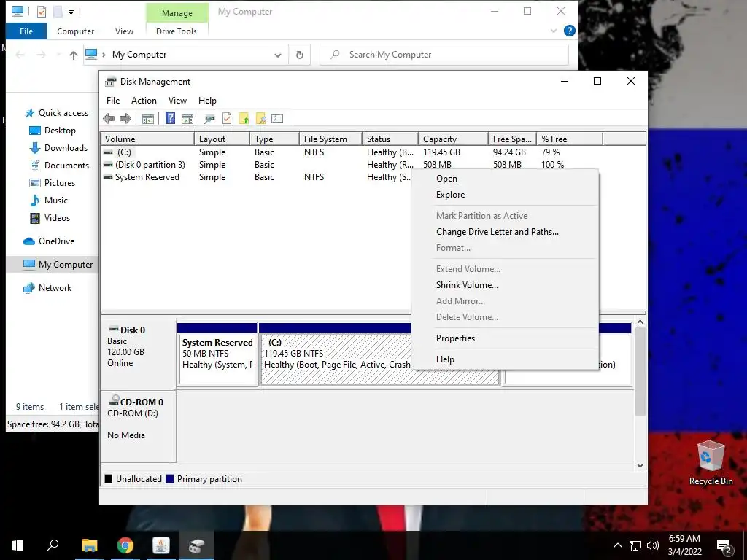The height and width of the screenshot is (560, 747).
Task: Switch to Computer ribbon tab
Action: click(x=75, y=31)
